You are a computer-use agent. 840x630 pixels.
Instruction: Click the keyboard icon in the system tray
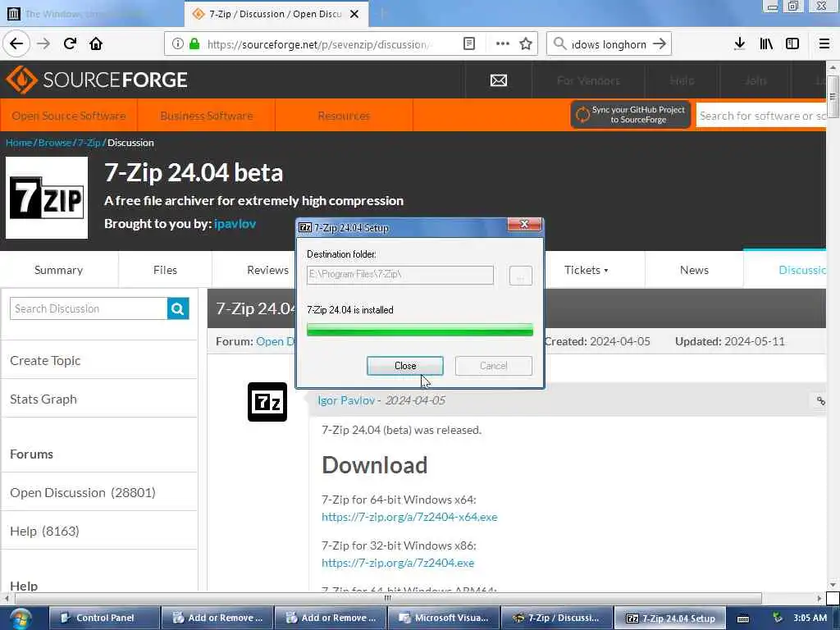click(743, 619)
